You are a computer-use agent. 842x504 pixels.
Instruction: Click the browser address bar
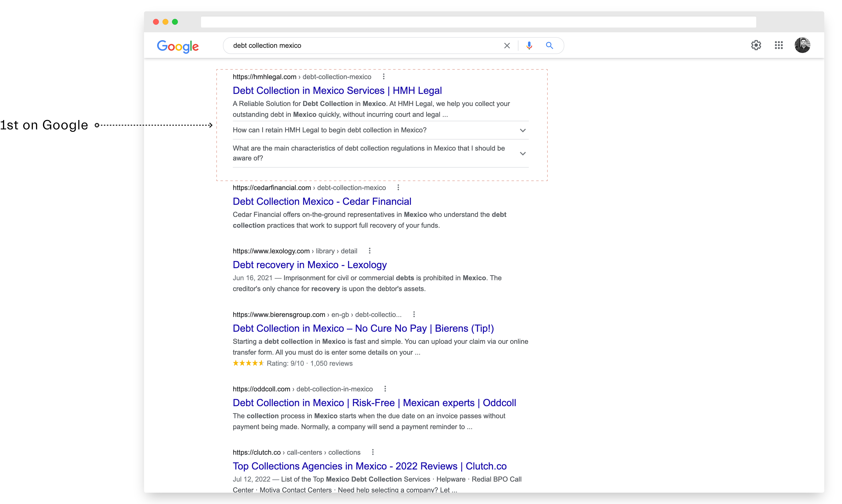coord(478,22)
